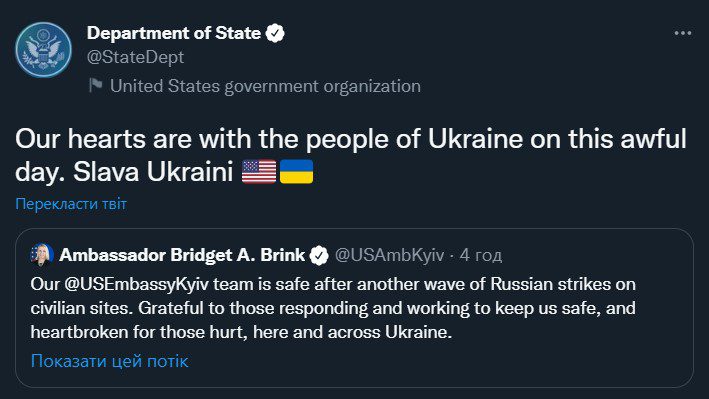Open the quoted tweet body text
Image resolution: width=709 pixels, height=399 pixels.
[333, 308]
